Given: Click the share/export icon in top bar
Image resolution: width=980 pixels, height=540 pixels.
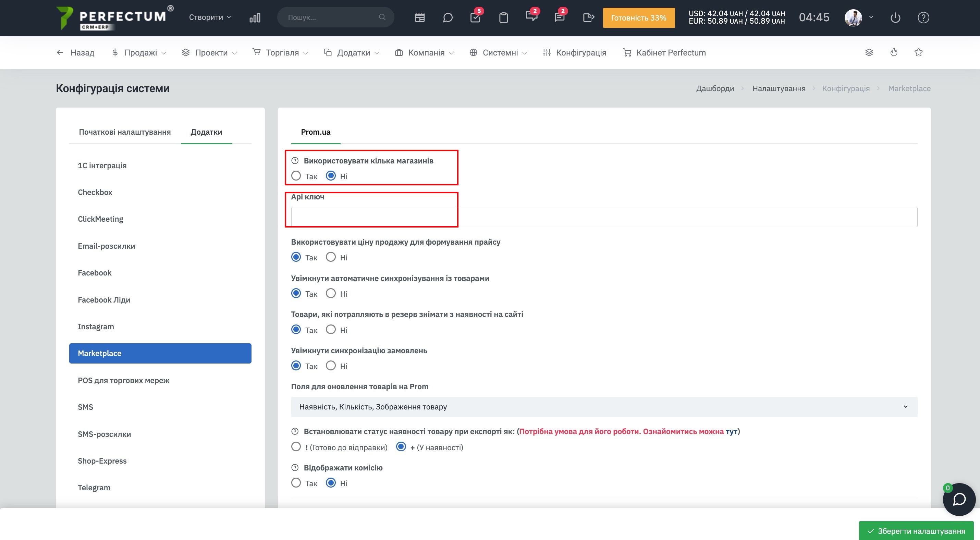Looking at the screenshot, I should click(x=588, y=17).
